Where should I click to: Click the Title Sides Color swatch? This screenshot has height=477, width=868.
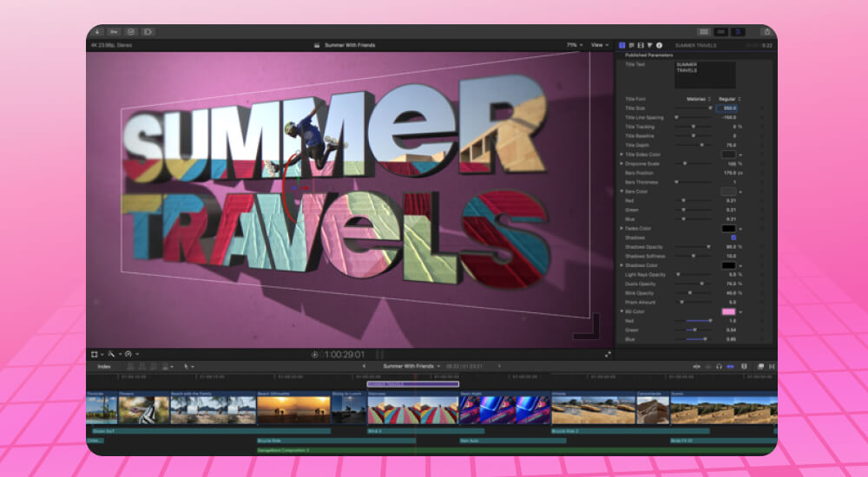pyautogui.click(x=728, y=154)
